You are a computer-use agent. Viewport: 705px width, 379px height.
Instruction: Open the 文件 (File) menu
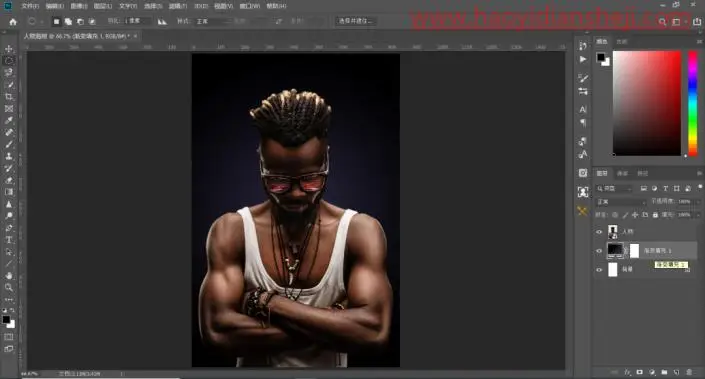(30, 6)
